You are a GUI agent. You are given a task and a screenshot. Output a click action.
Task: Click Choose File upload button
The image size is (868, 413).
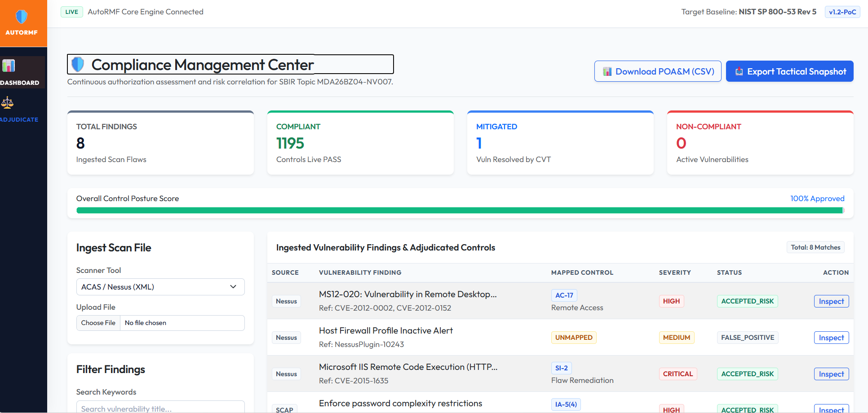(x=98, y=323)
